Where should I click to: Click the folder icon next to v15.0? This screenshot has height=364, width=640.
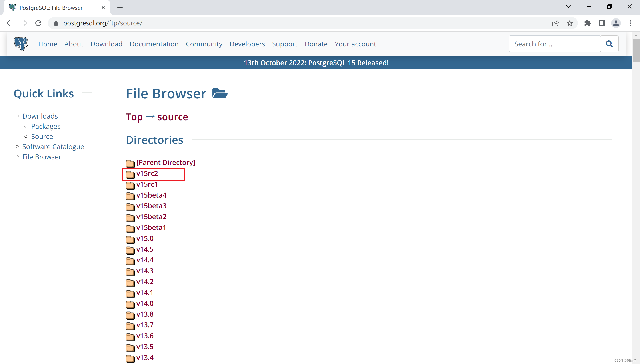tap(130, 238)
